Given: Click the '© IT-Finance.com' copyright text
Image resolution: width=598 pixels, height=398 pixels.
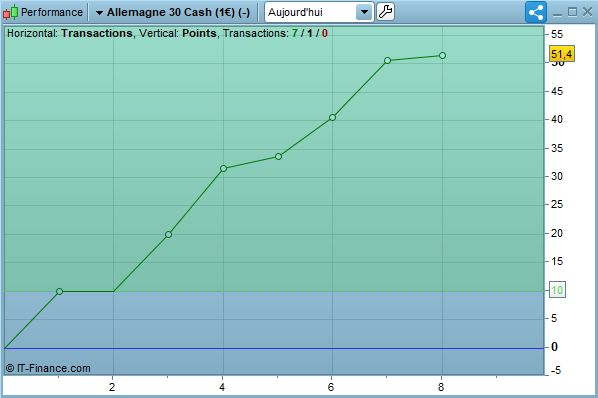Looking at the screenshot, I should click(x=48, y=368).
